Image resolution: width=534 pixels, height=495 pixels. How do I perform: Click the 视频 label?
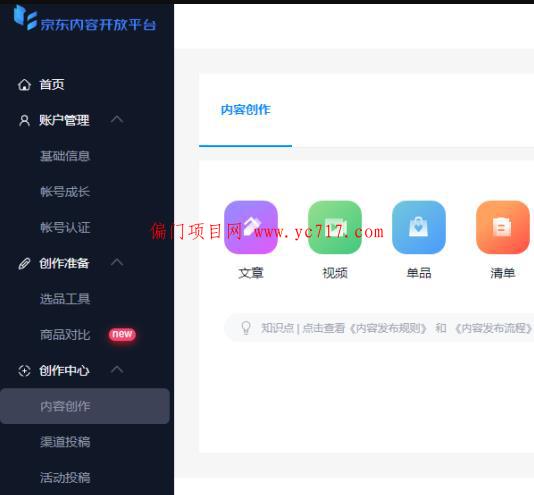click(x=335, y=273)
